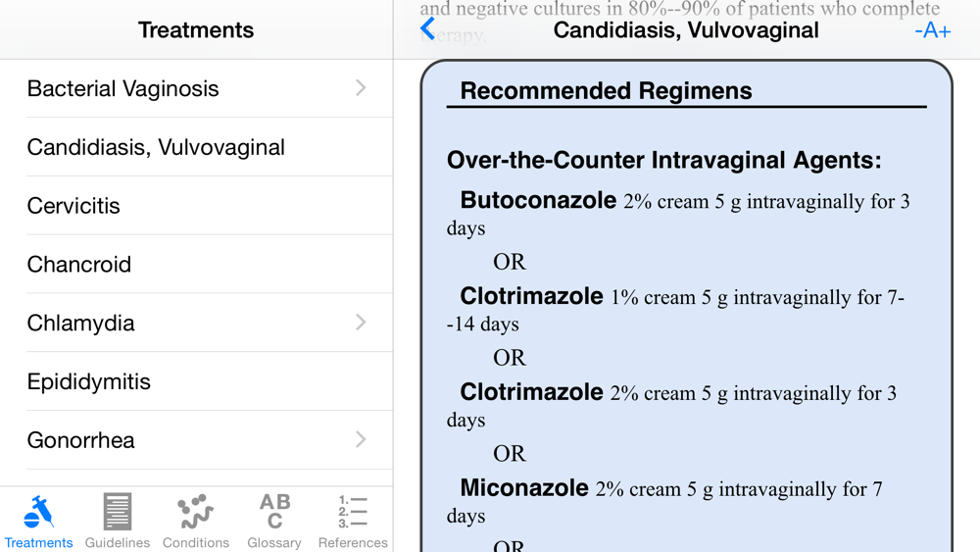This screenshot has height=552, width=980.
Task: Select Cervicitis from the treatments list
Action: pyautogui.click(x=196, y=206)
